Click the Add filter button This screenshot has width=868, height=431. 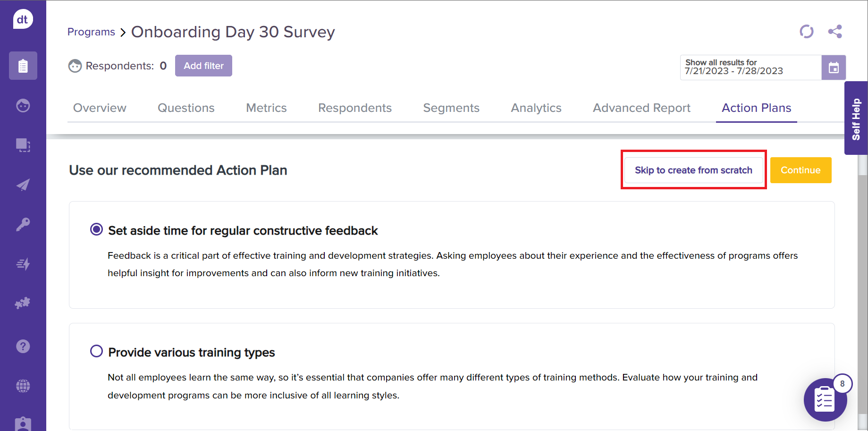click(203, 66)
